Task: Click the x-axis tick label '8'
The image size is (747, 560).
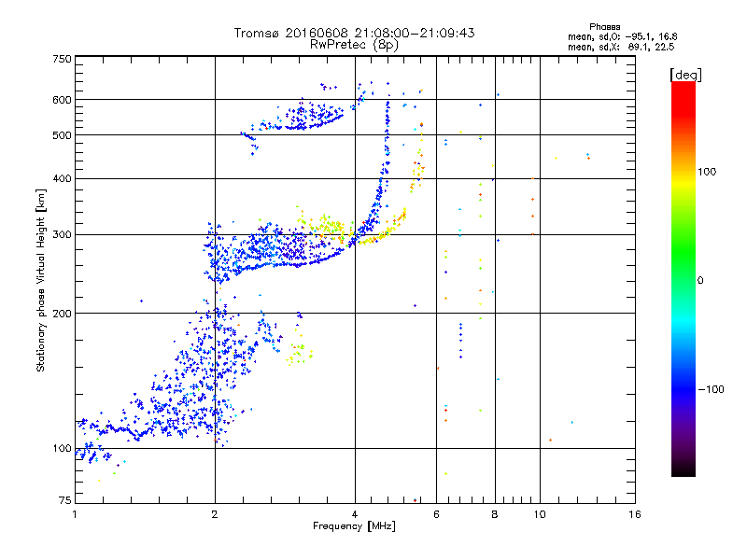Action: pyautogui.click(x=495, y=514)
